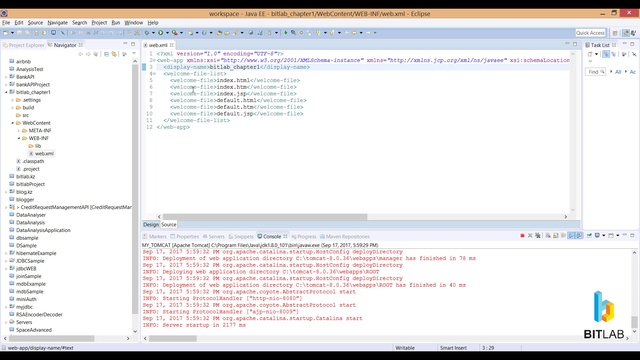Click Remove All Terminated Launches icon

tap(538, 236)
